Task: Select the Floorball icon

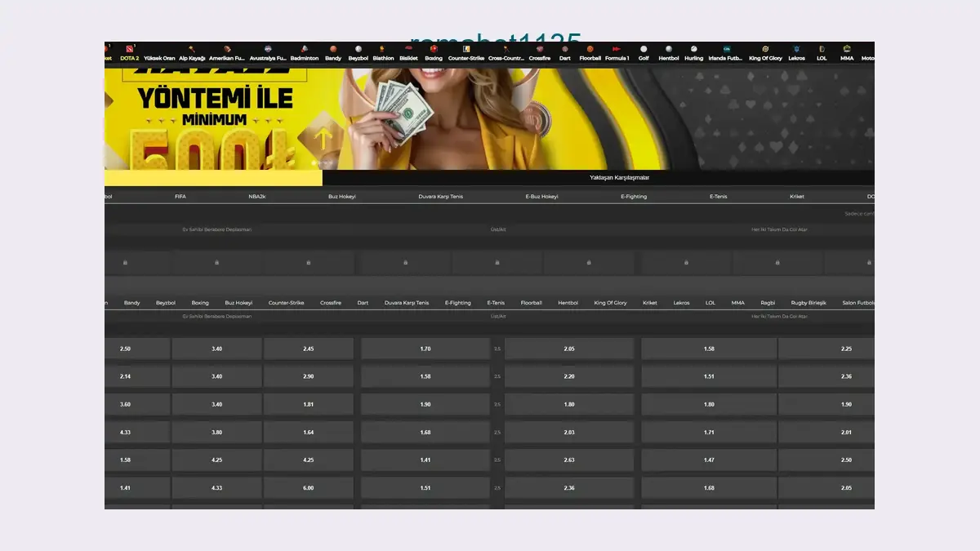Action: (590, 50)
